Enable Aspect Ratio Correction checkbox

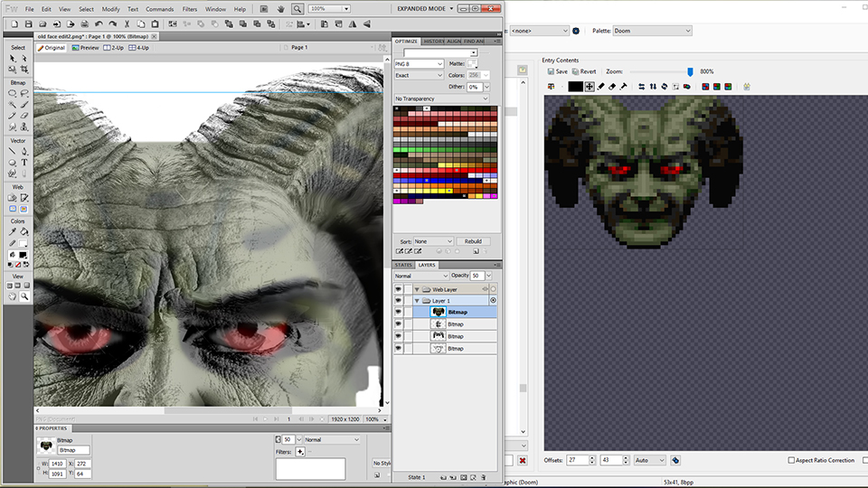tap(791, 460)
